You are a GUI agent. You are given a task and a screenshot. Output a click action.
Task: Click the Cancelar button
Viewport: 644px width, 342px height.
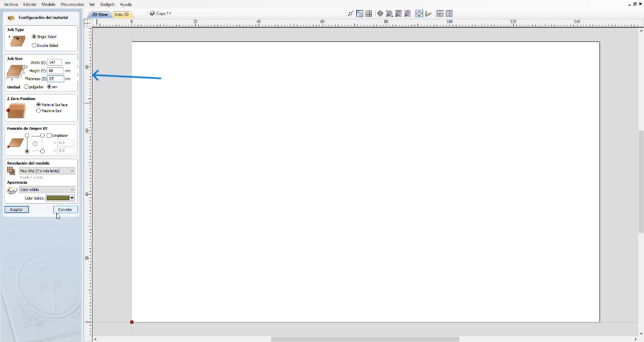65,209
